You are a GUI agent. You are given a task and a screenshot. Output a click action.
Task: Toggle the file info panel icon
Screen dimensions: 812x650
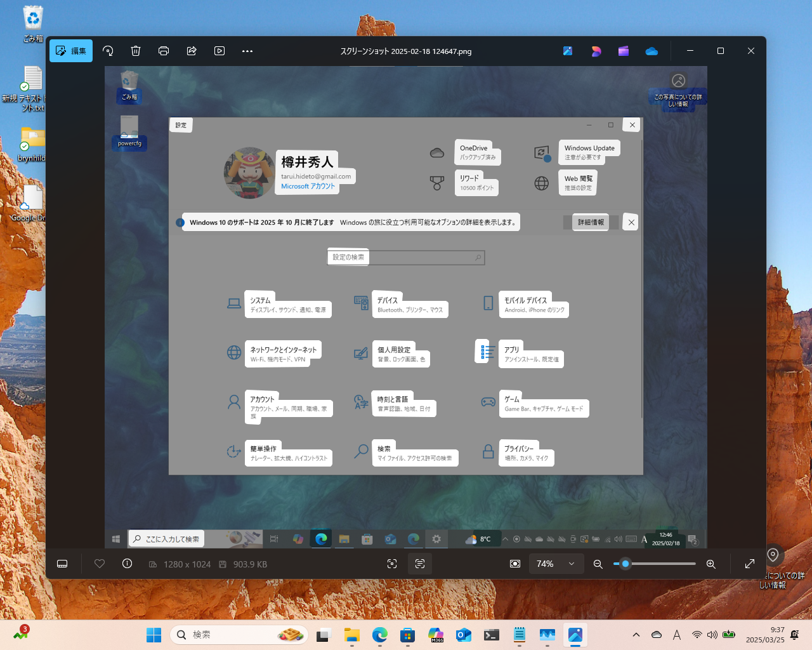tap(127, 564)
